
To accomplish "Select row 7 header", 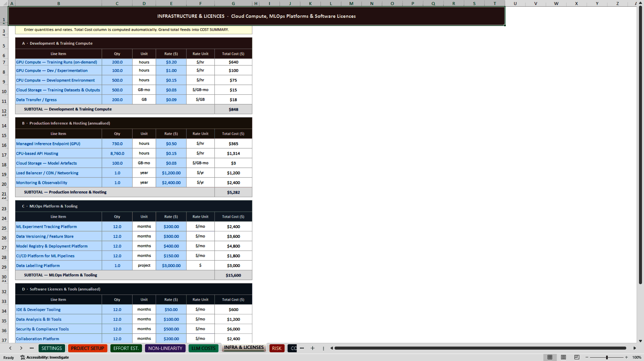I will (x=4, y=62).
